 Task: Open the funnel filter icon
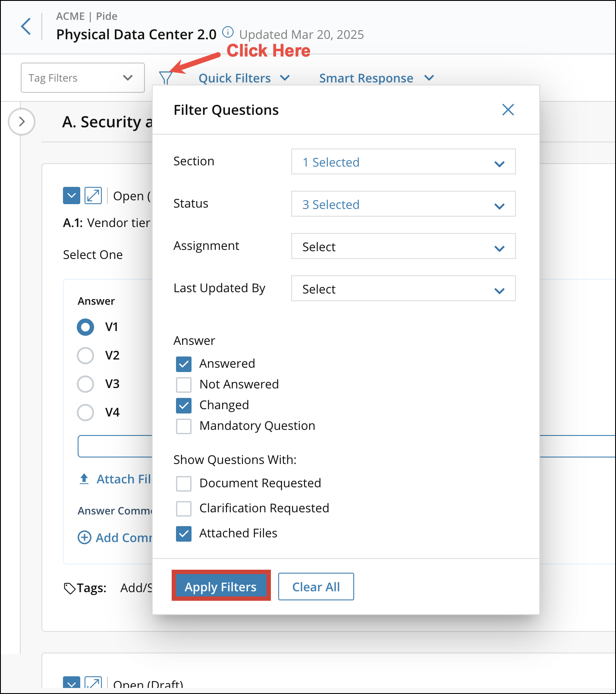point(166,78)
